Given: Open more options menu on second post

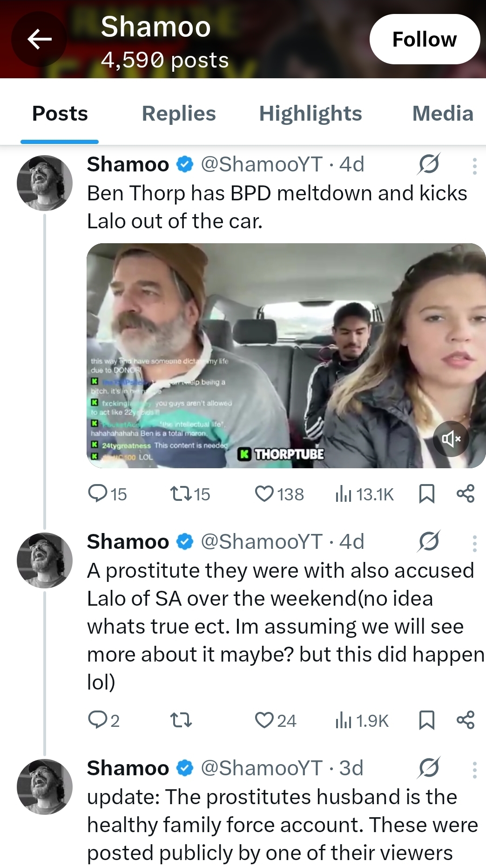Looking at the screenshot, I should [x=474, y=543].
